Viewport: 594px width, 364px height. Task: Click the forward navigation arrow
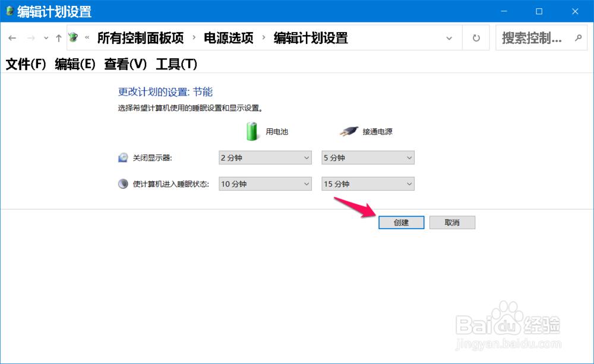click(x=31, y=38)
